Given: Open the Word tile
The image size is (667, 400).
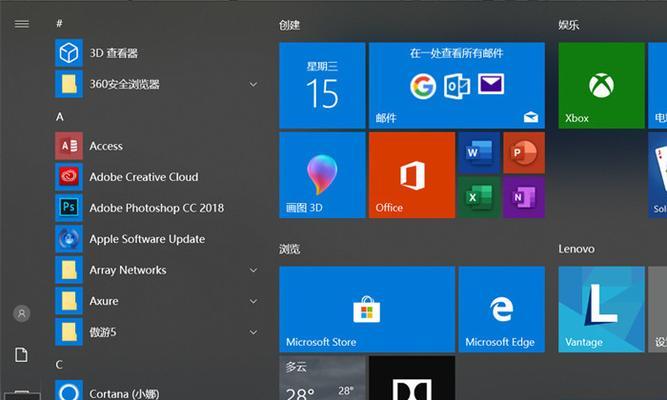Looking at the screenshot, I should point(479,153).
